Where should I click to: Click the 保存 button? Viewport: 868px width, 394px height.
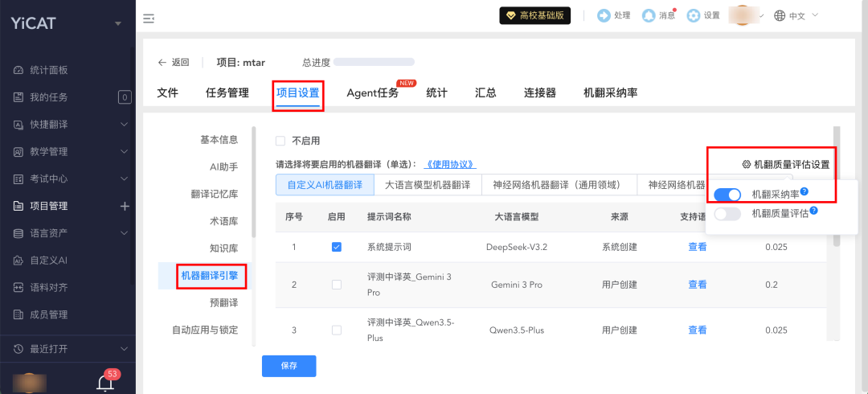pos(289,367)
